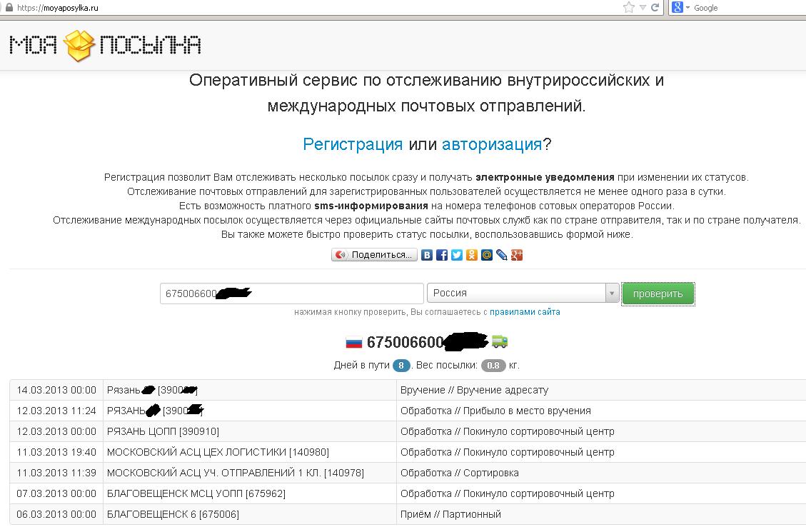Click the Моя Посылка logo

click(105, 45)
